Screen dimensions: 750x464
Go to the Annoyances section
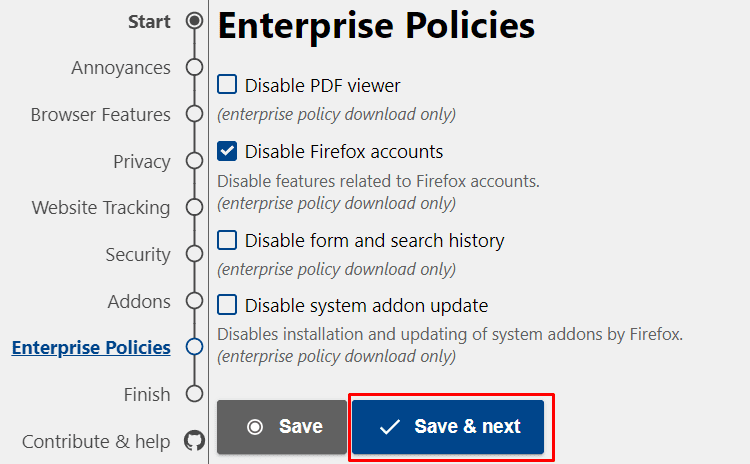121,68
